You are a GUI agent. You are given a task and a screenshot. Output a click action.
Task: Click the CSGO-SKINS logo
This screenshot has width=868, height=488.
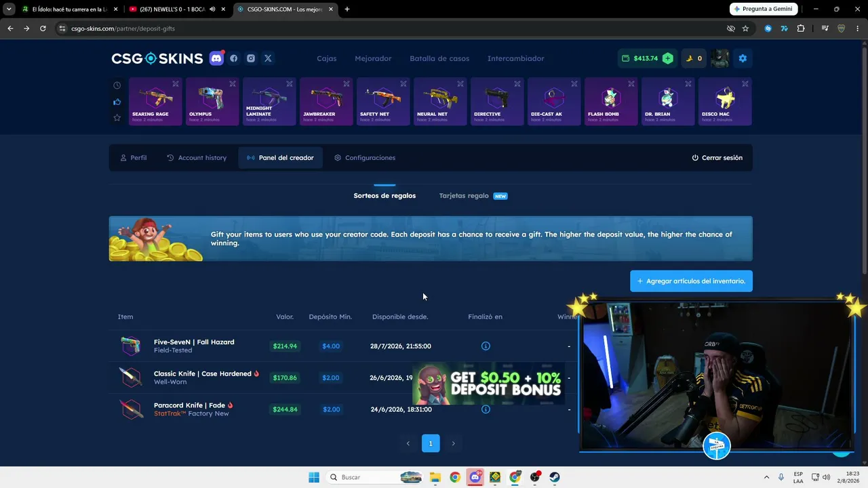point(157,58)
